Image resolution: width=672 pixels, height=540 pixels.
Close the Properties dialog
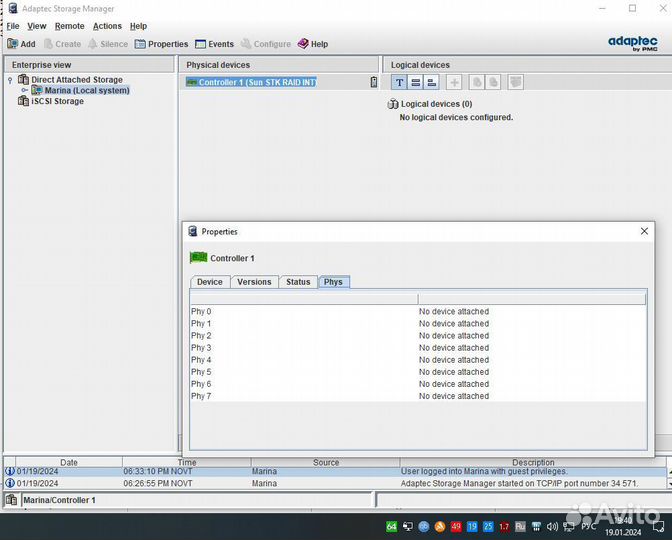pyautogui.click(x=644, y=231)
